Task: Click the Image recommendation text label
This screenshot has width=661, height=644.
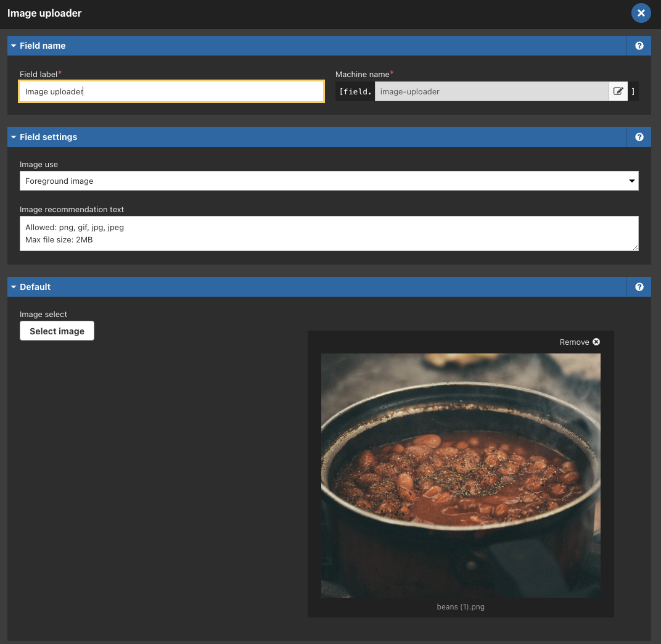Action: 72,210
